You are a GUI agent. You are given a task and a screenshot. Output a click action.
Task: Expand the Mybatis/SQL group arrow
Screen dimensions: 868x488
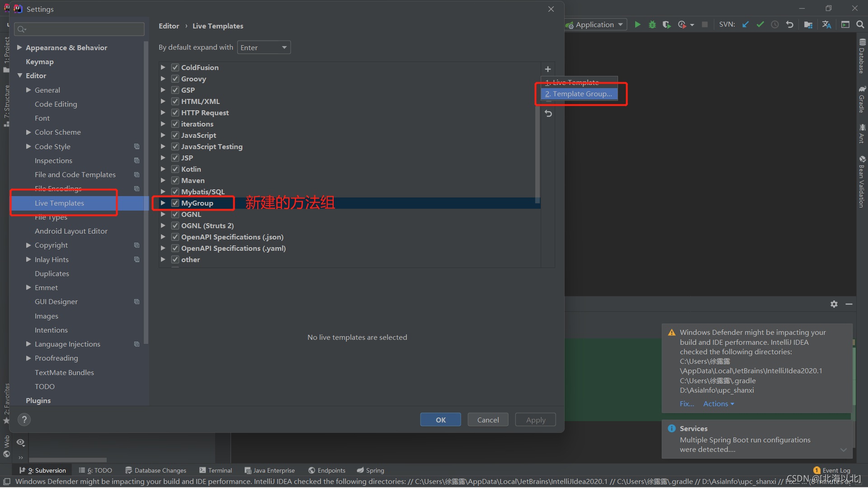tap(163, 192)
